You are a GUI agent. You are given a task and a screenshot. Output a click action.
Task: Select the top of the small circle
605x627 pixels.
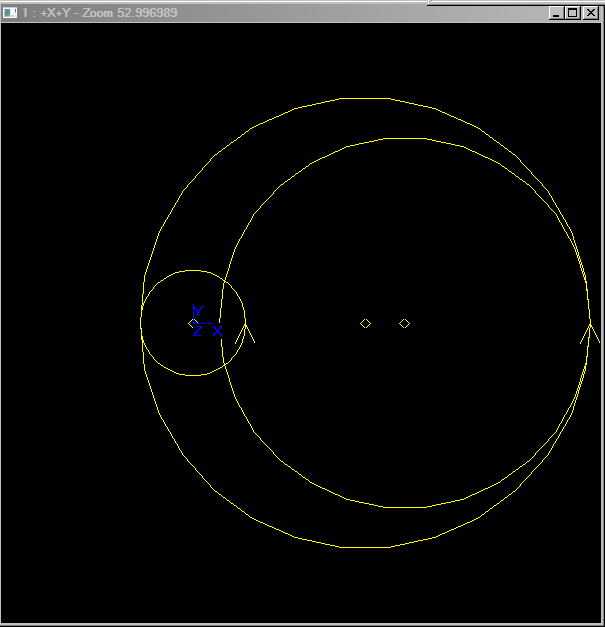[x=192, y=270]
